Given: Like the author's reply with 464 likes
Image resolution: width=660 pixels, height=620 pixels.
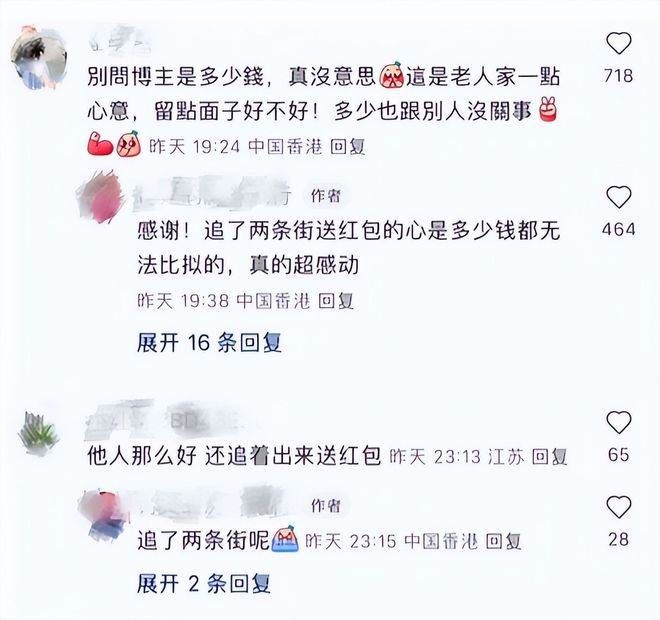Looking at the screenshot, I should click(619, 197).
